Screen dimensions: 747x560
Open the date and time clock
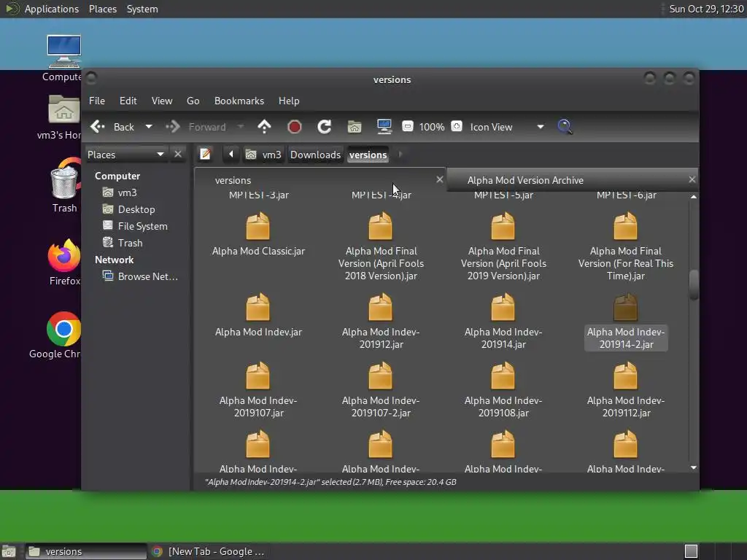(706, 9)
